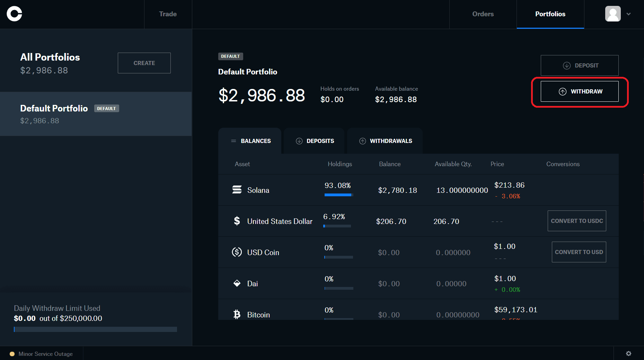Open the DEPOSITS tab
This screenshot has width=644, height=360.
tap(314, 141)
